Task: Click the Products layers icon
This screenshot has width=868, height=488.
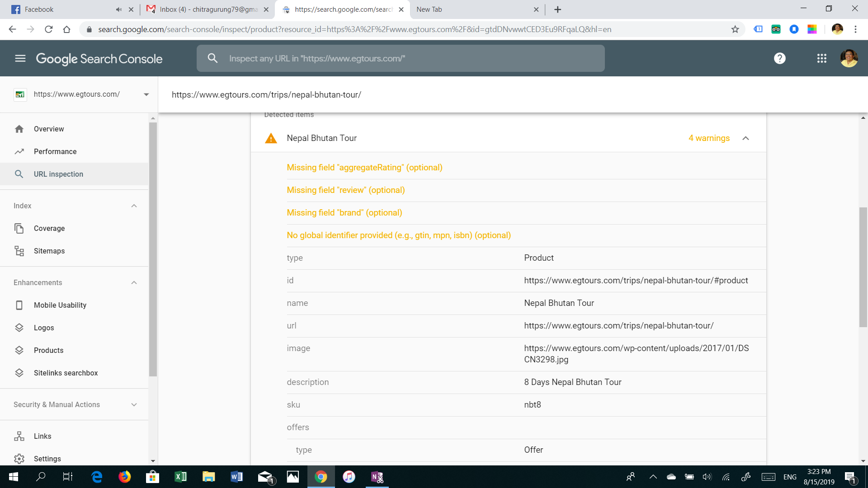Action: click(19, 350)
